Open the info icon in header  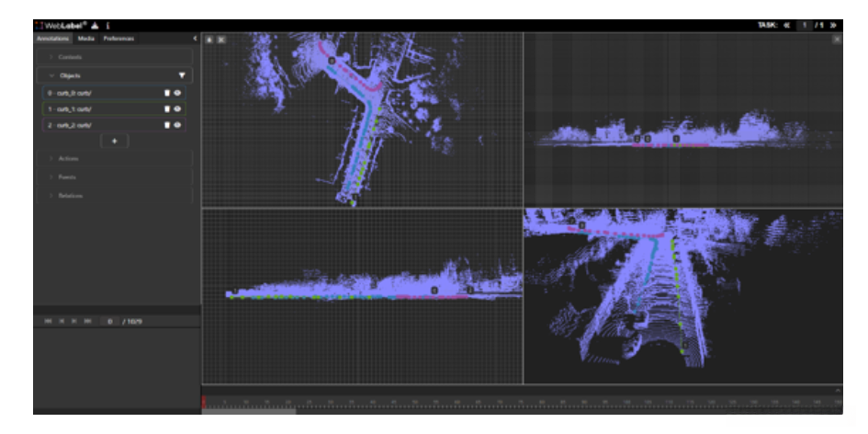(107, 26)
